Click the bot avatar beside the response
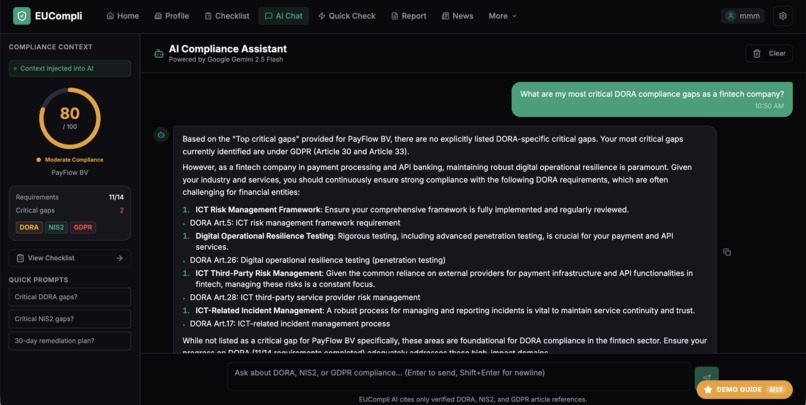Viewport: 806px width, 405px height. click(161, 135)
